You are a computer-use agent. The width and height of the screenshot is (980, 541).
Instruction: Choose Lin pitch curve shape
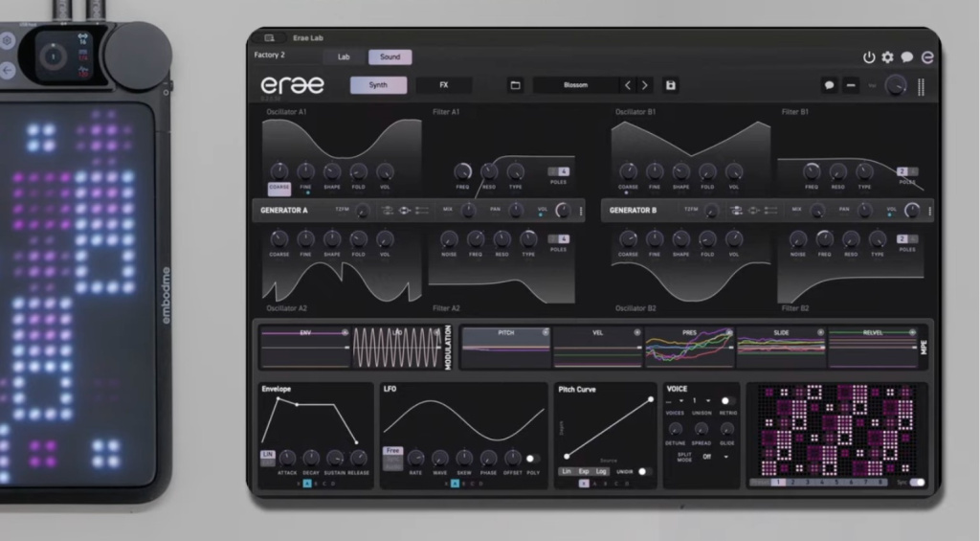pyautogui.click(x=567, y=471)
